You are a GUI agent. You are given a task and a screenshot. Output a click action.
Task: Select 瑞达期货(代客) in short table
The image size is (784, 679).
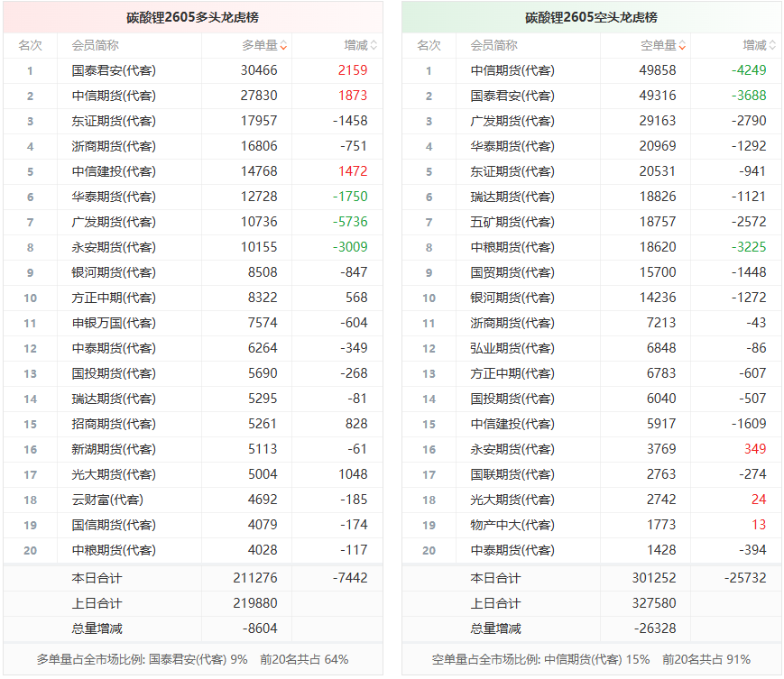[x=512, y=197]
